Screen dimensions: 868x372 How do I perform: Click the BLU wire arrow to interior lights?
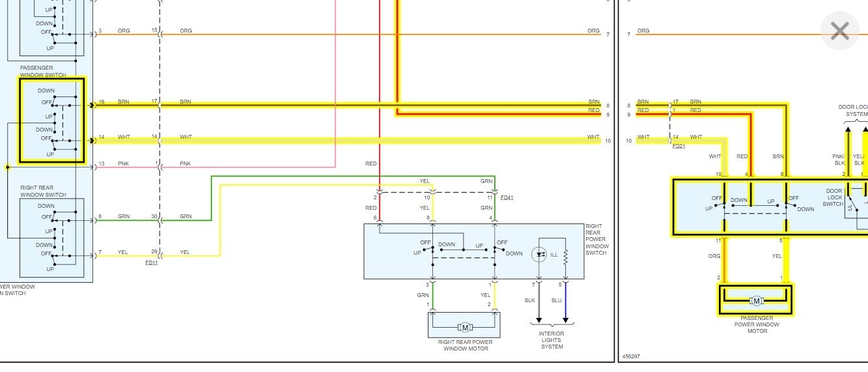pyautogui.click(x=565, y=320)
